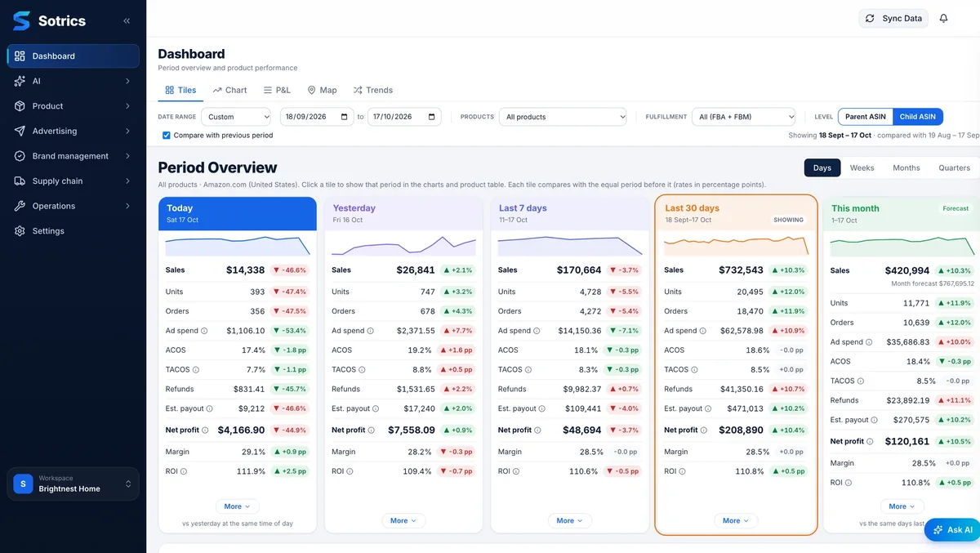This screenshot has height=553, width=980.
Task: Click Ad spend info icon in Yesterday tile
Action: click(370, 331)
